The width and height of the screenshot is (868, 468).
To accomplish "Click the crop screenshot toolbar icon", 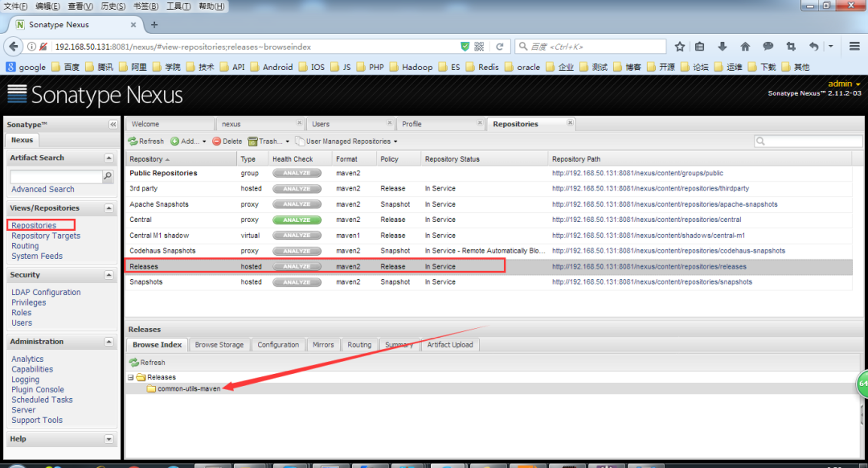I will click(791, 46).
